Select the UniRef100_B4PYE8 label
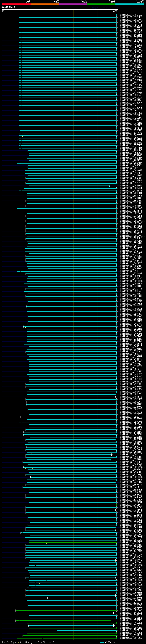Image resolution: width=146 pixels, height=644 pixels. click(x=131, y=226)
